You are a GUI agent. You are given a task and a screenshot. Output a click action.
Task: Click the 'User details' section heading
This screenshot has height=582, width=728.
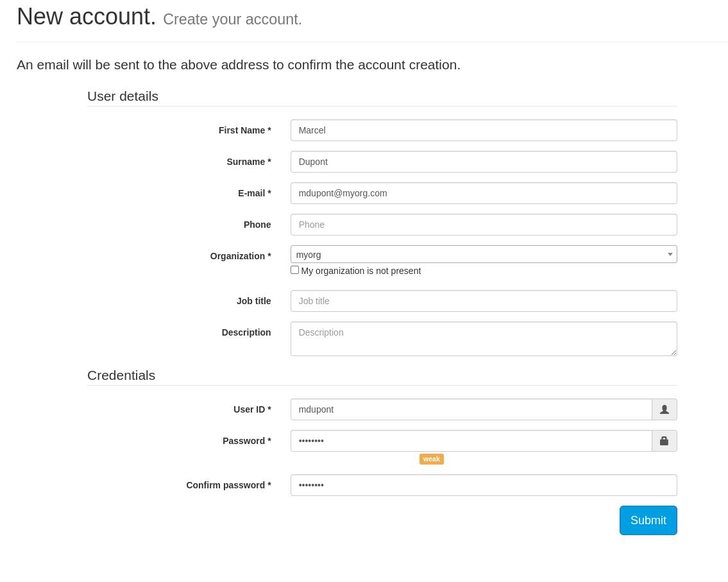123,96
